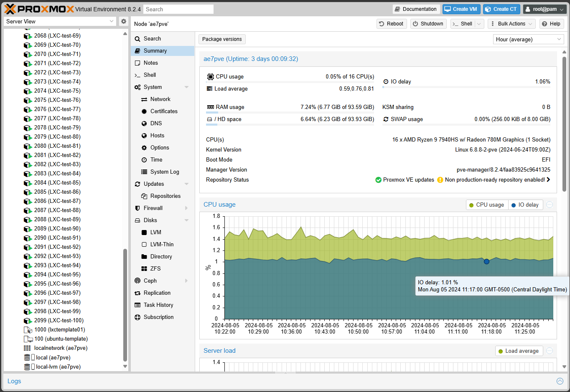Screen dimensions: 570x392
Task: Click the top search input field
Action: pyautogui.click(x=178, y=9)
